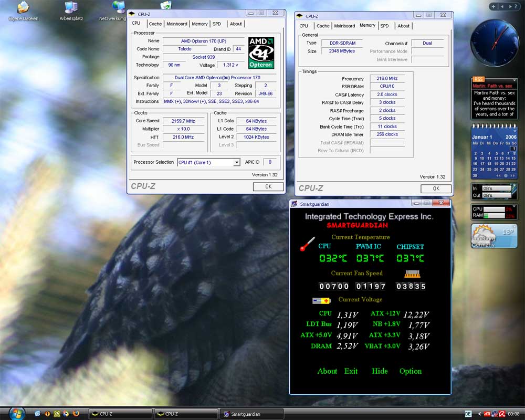Image resolution: width=525 pixels, height=420 pixels.
Task: Go to previous month in calendar gadget
Action: point(499,175)
